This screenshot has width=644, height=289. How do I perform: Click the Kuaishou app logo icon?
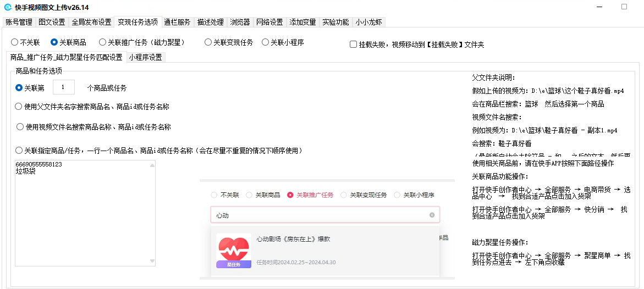pos(7,7)
